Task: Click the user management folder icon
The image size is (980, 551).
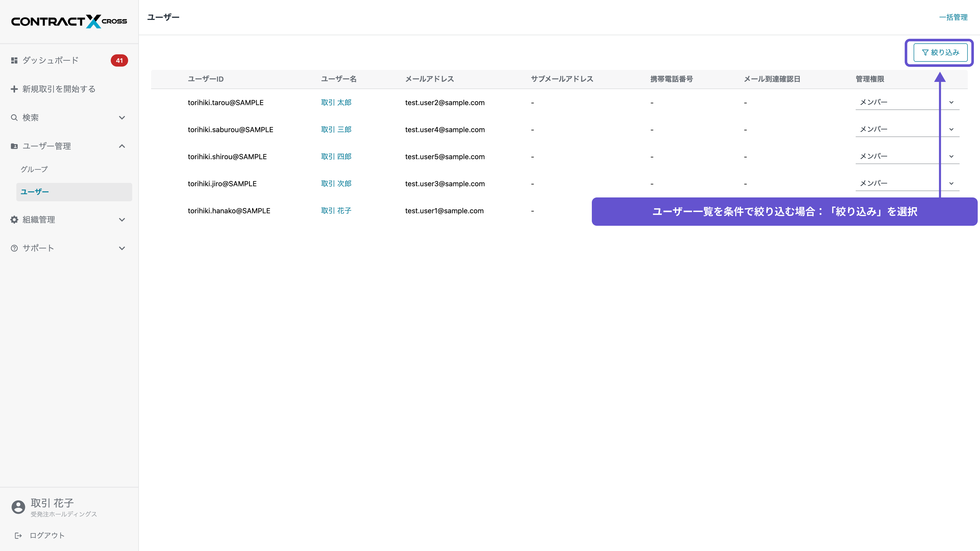Action: [14, 146]
